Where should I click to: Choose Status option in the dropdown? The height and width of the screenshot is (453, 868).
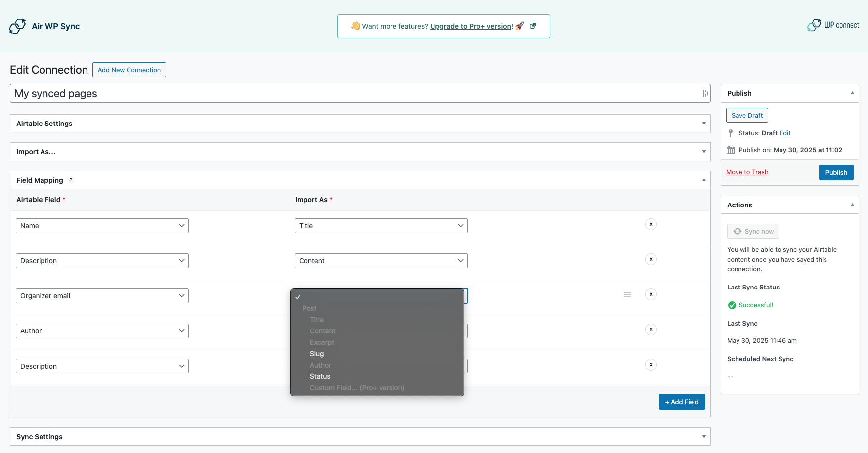[x=320, y=376]
